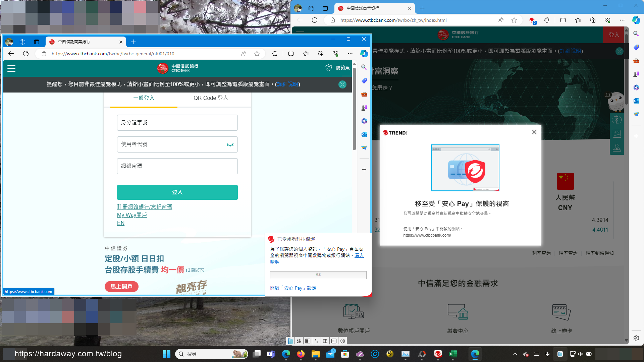Click 人民幣 CNY currency flag in back window
This screenshot has height=362, width=644.
coord(565,181)
